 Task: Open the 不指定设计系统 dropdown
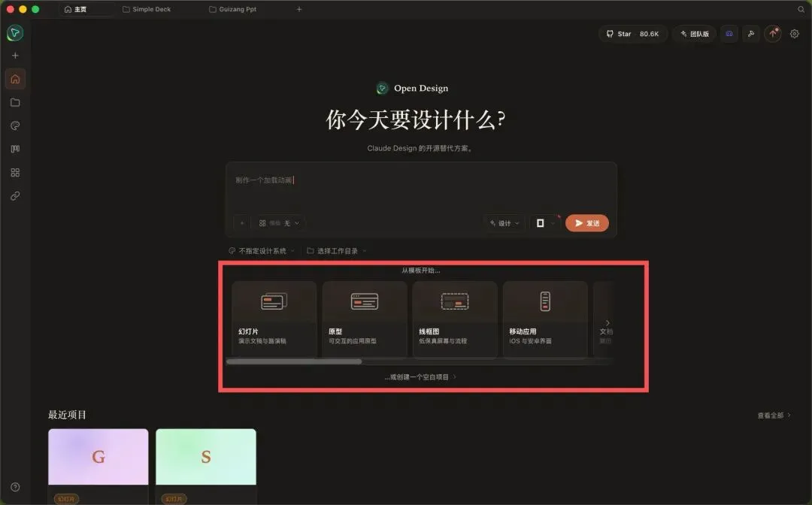(x=262, y=251)
